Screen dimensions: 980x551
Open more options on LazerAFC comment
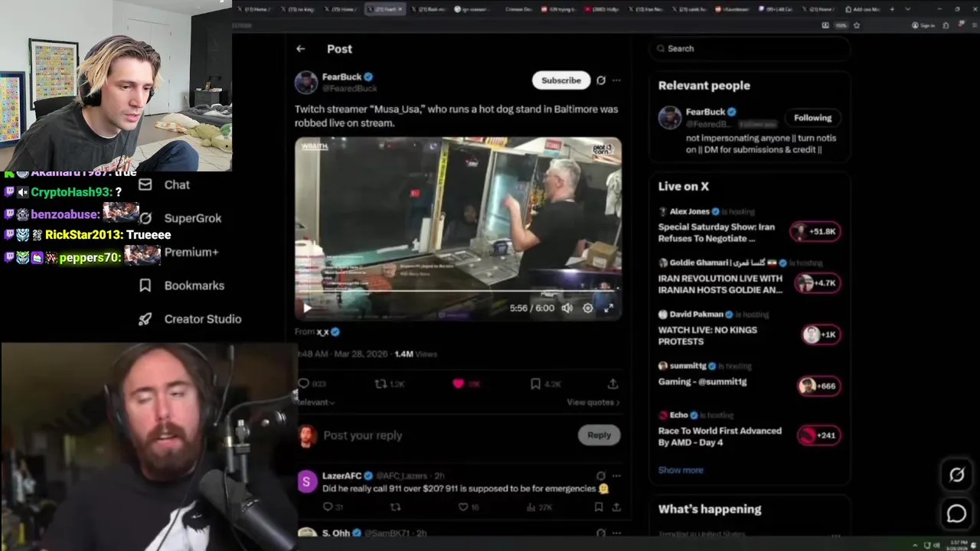tap(616, 475)
